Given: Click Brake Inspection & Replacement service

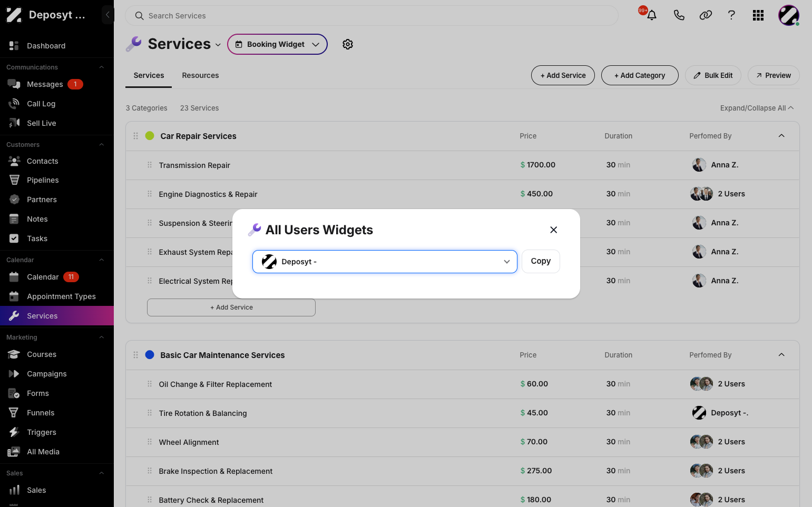Looking at the screenshot, I should point(216,471).
